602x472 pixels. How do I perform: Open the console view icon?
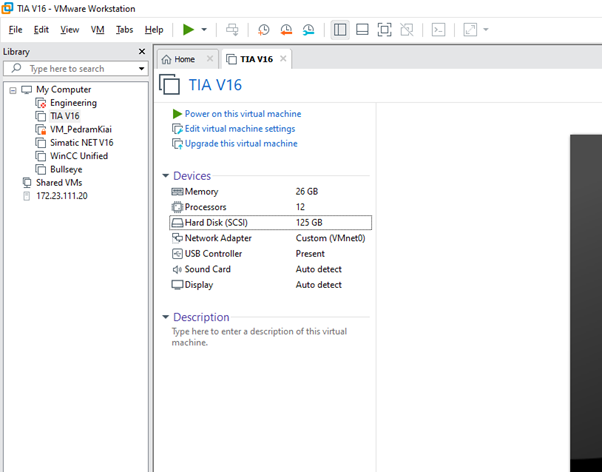pos(438,30)
